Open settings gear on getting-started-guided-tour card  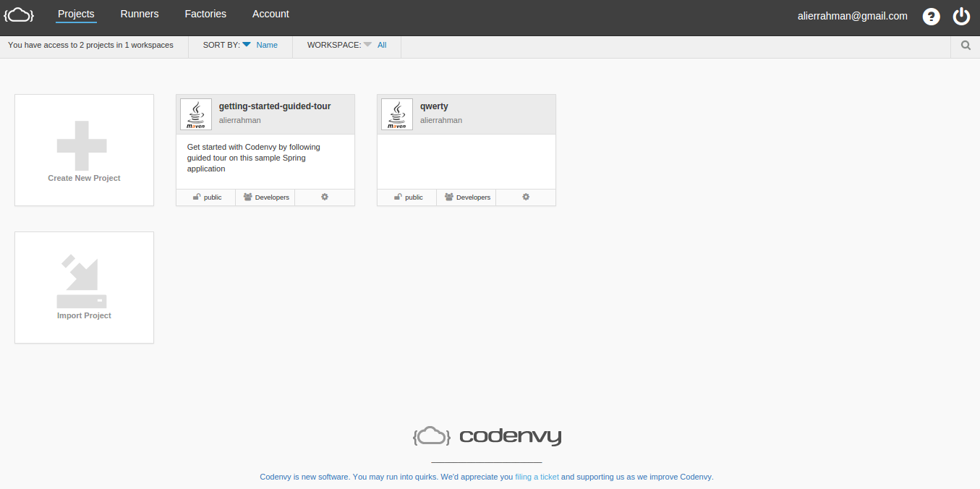coord(324,196)
